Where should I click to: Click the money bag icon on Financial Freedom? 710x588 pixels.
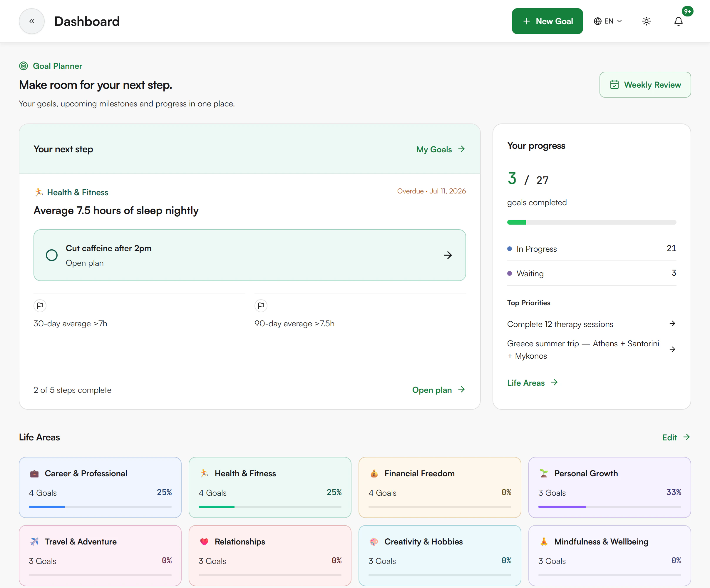click(x=374, y=473)
